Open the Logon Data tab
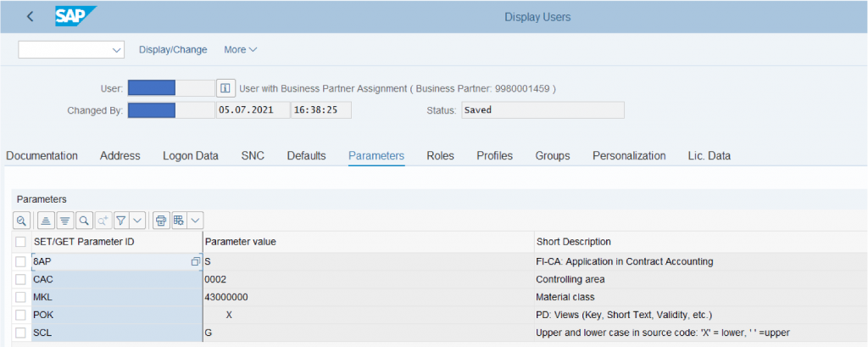This screenshot has height=347, width=868. 191,156
